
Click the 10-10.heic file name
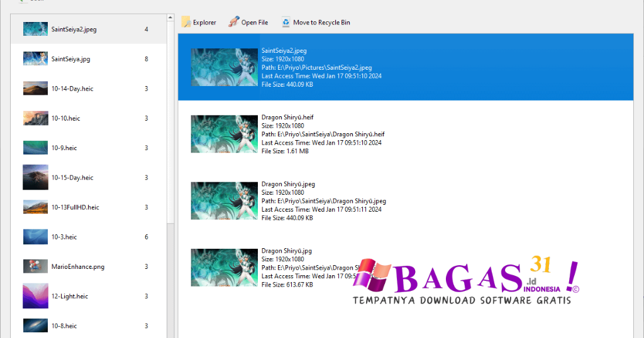65,118
